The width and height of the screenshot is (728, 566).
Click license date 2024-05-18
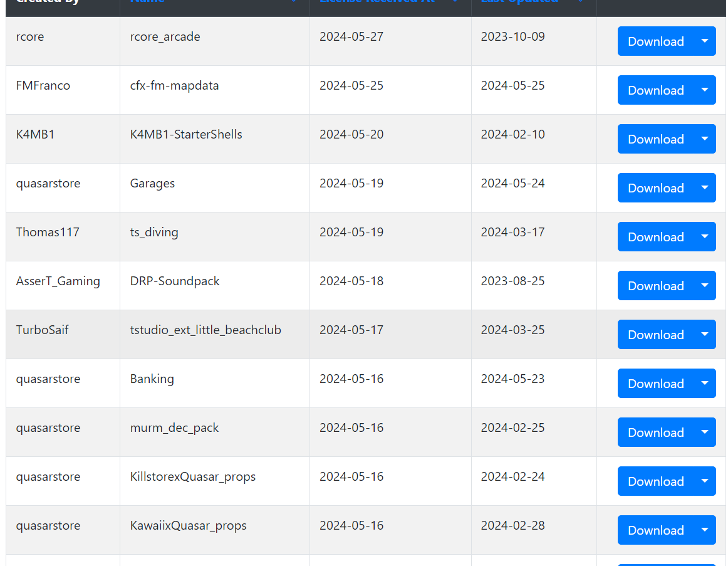pos(351,281)
